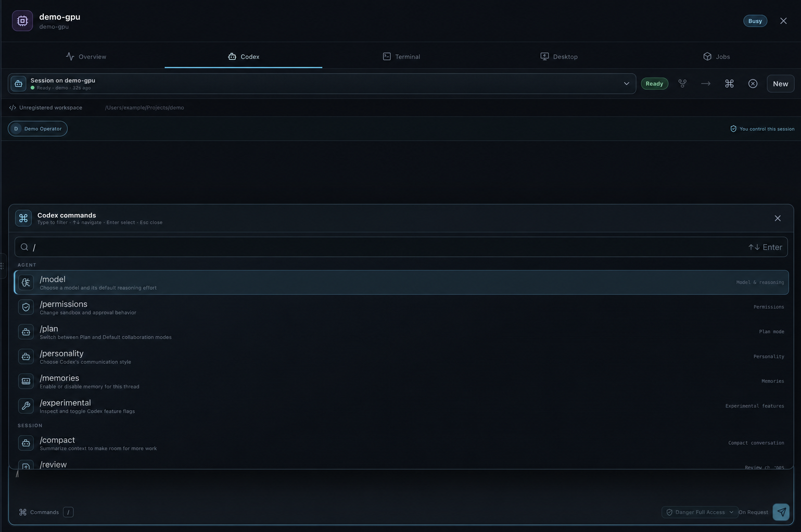The width and height of the screenshot is (801, 532).
Task: Click the arrow icon in session toolbar
Action: 706,84
